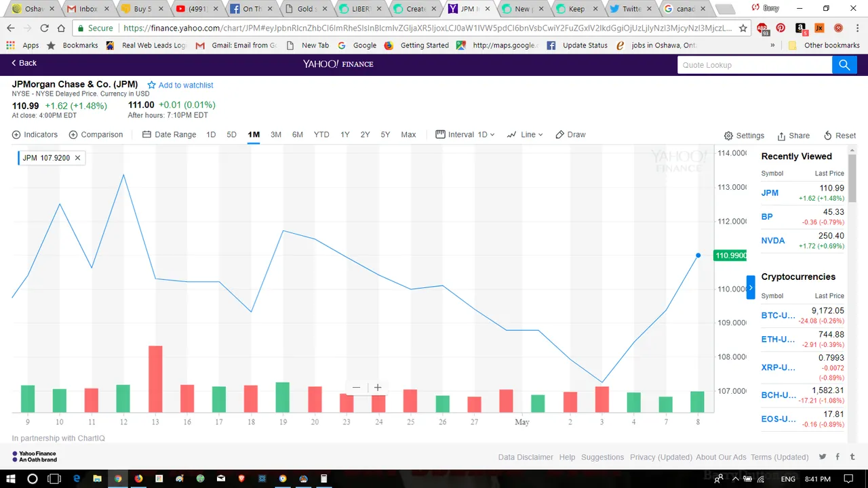Screen dimensions: 868x488
Task: Reset the chart view
Action: tap(840, 136)
